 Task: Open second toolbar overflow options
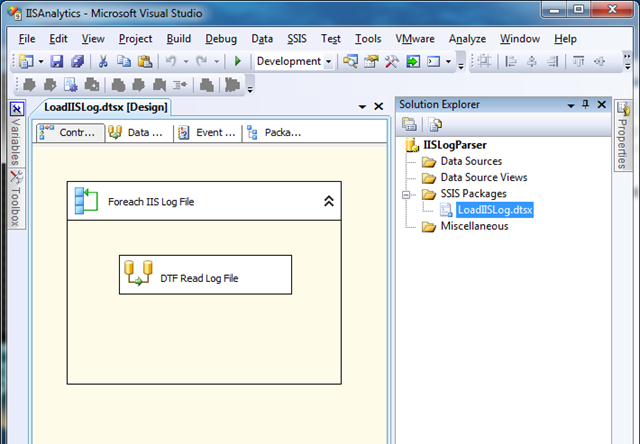pos(250,89)
